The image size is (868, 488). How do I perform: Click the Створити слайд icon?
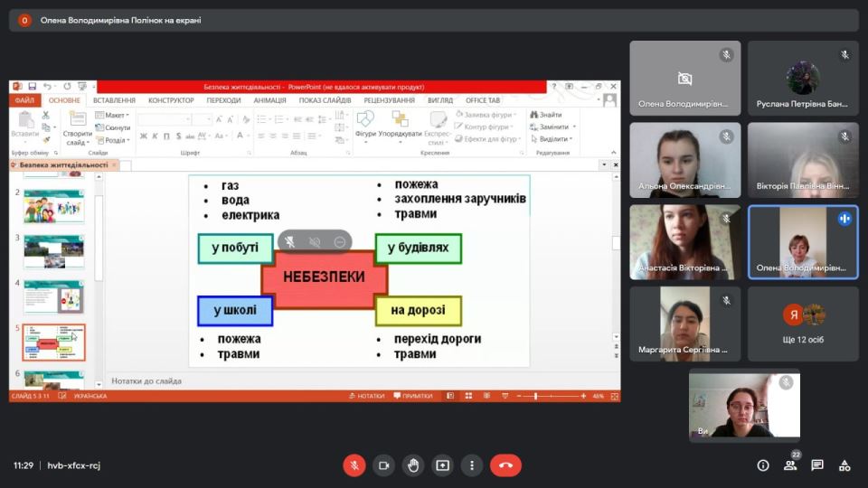tap(77, 119)
